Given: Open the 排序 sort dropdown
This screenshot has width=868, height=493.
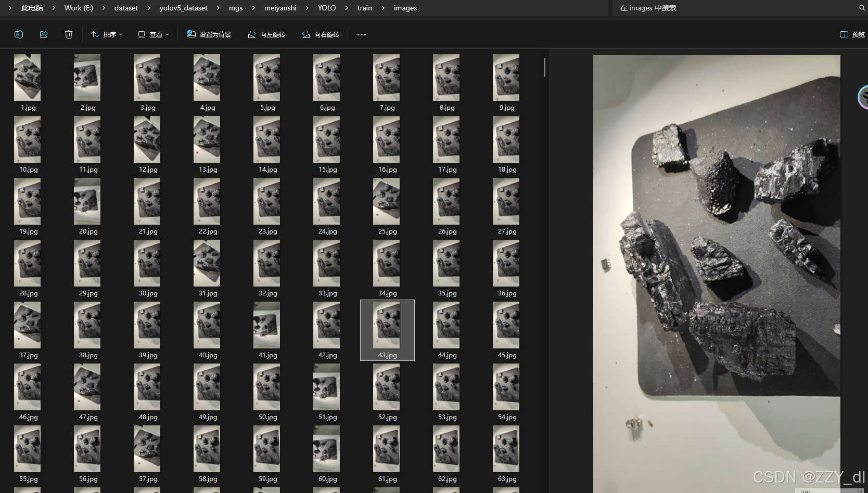Looking at the screenshot, I should [107, 34].
